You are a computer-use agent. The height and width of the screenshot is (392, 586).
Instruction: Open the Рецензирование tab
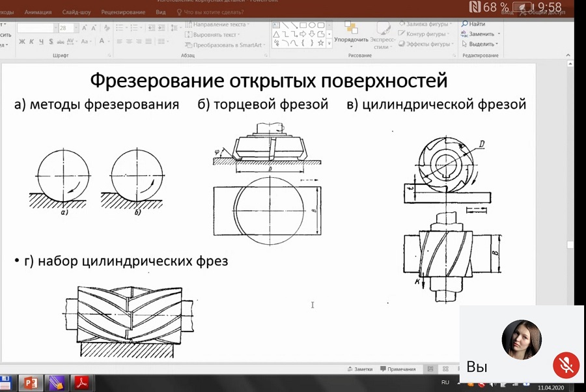(123, 12)
